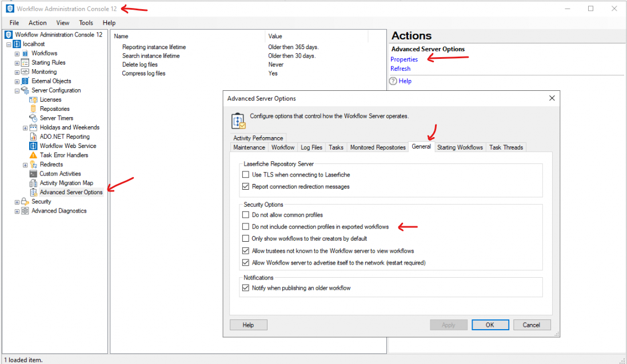Expand the Starting Rules tree node
The width and height of the screenshot is (627, 364).
17,63
